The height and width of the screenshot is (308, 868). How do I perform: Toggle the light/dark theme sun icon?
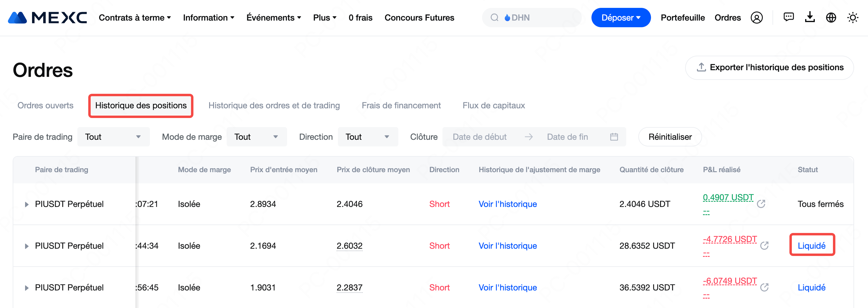(x=853, y=18)
